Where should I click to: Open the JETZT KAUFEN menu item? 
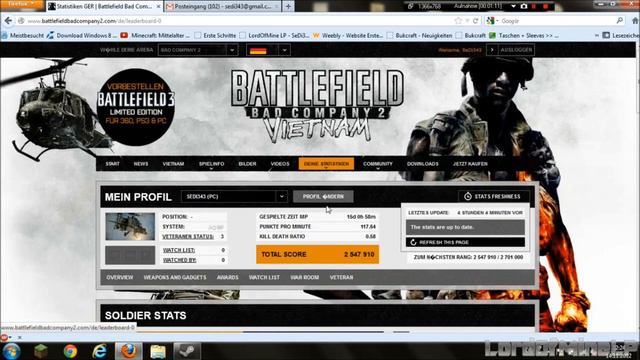(x=470, y=164)
